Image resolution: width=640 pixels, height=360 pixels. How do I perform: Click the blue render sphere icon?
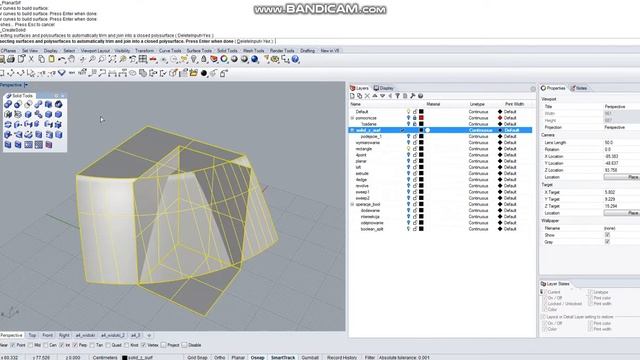pyautogui.click(x=255, y=60)
